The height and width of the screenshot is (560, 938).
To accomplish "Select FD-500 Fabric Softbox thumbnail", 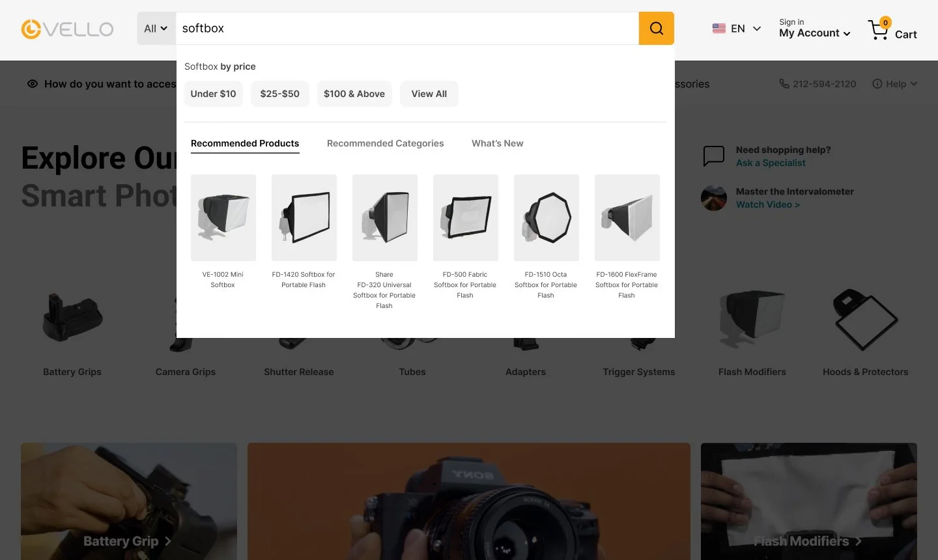I will [x=466, y=217].
